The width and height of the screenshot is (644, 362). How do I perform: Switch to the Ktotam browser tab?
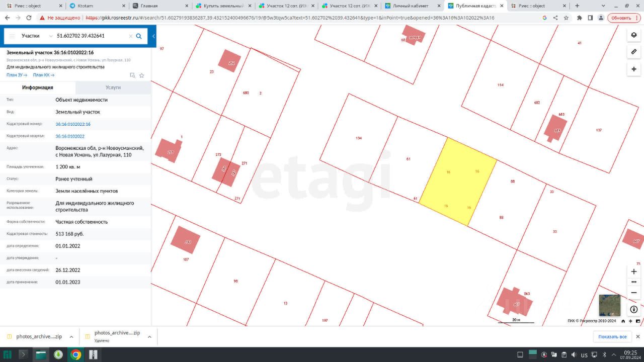[x=96, y=6]
